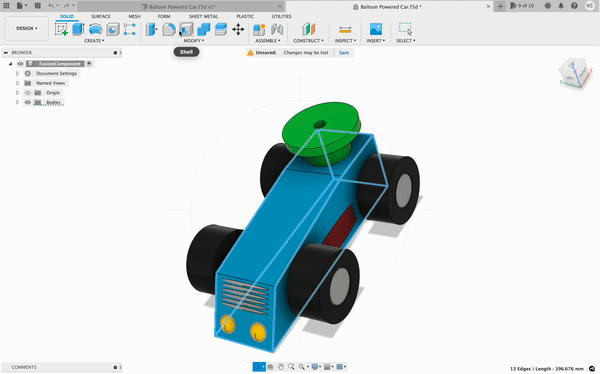Open the notifications bell
This screenshot has width=600, height=374.
561,6
